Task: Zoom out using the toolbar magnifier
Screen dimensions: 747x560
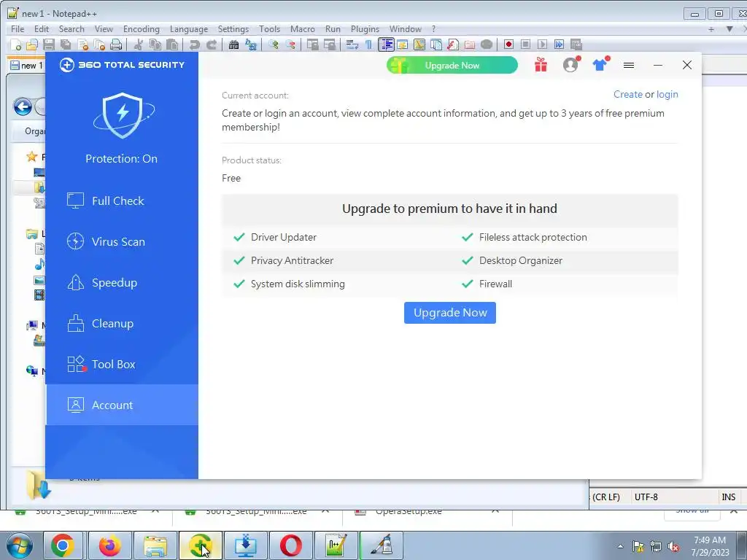Action: click(290, 44)
